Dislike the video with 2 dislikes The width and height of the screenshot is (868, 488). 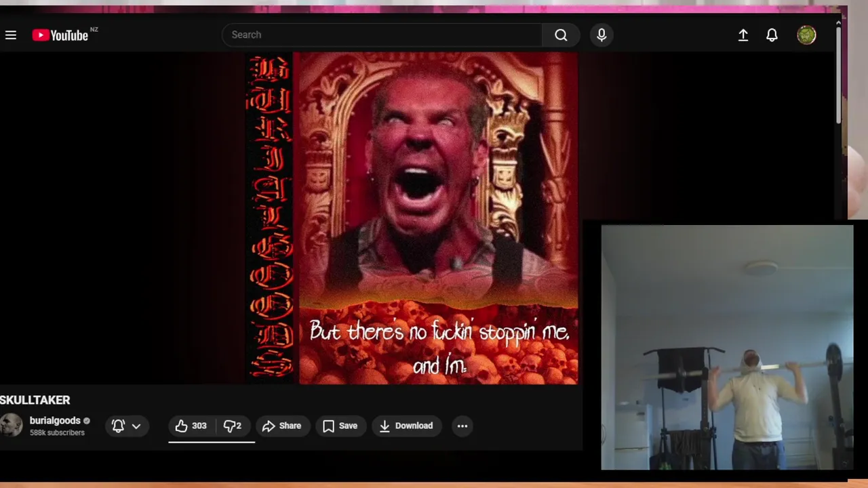[233, 426]
